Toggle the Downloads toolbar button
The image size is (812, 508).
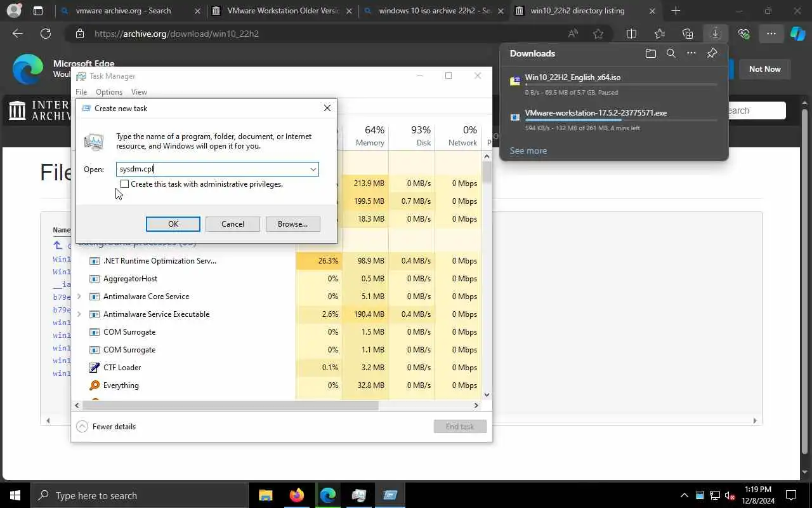click(x=715, y=34)
